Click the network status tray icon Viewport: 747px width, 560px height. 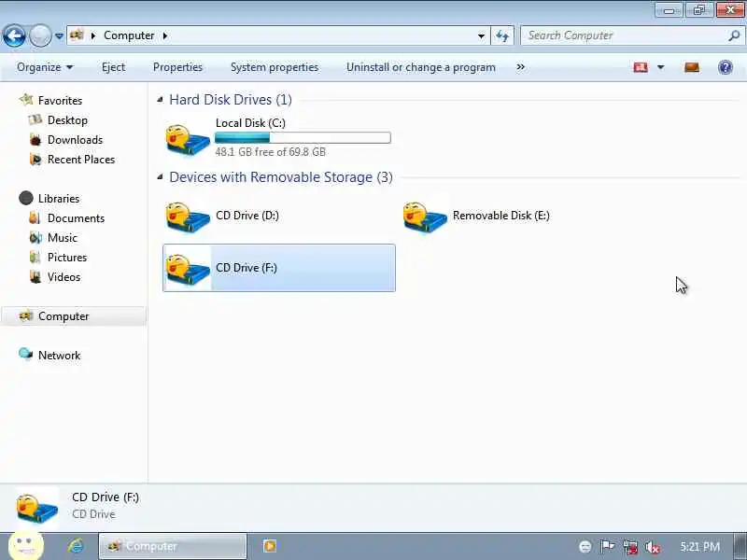tap(630, 547)
